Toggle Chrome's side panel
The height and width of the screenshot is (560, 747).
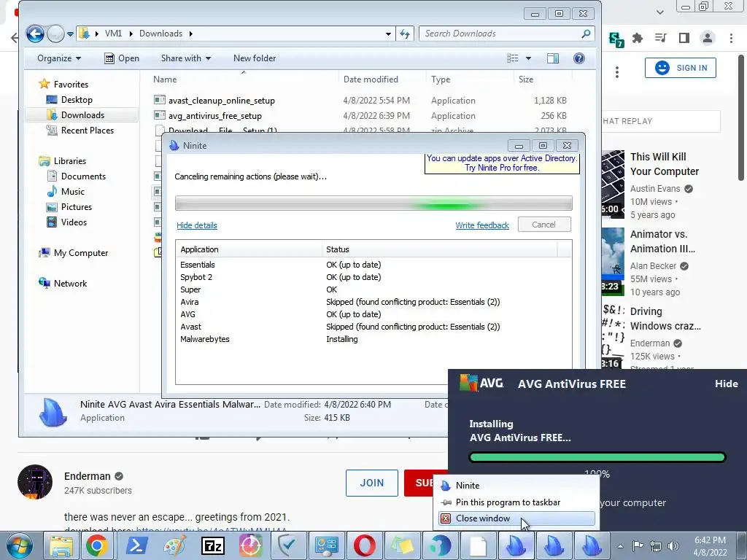click(x=684, y=38)
